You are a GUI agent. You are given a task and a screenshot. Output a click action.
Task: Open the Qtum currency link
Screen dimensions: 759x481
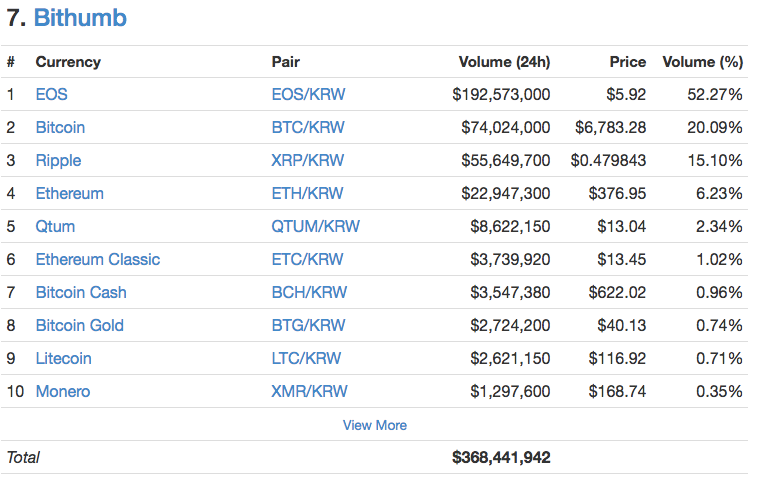coord(55,226)
